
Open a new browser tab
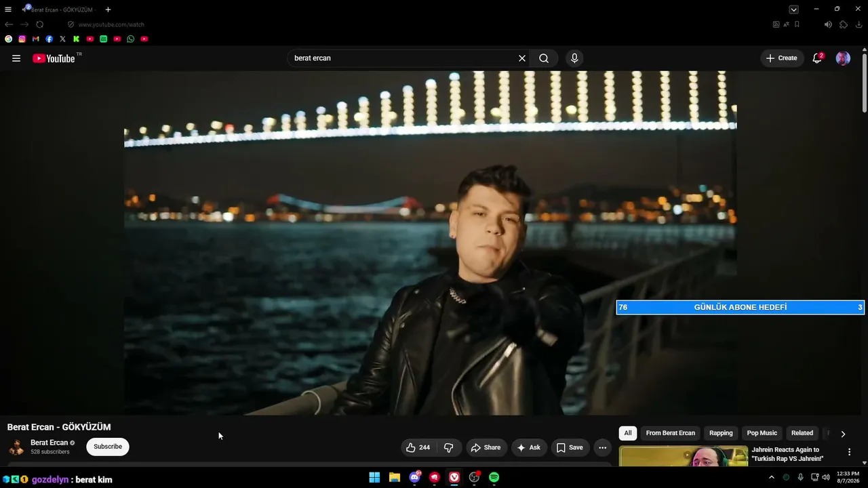click(108, 9)
